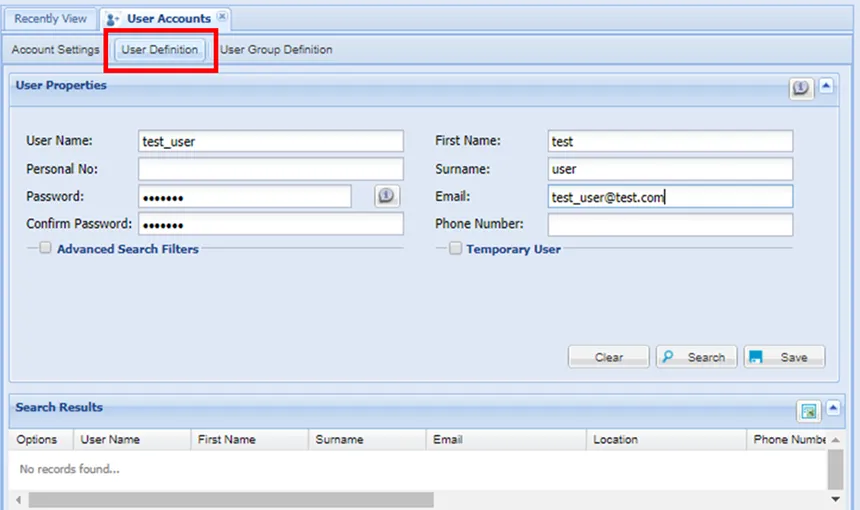Sort by User Name column header

[132, 439]
